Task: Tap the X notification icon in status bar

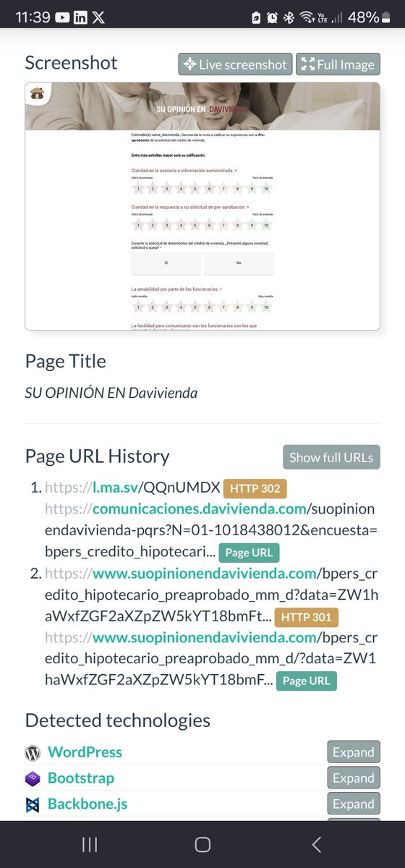Action: click(x=98, y=17)
